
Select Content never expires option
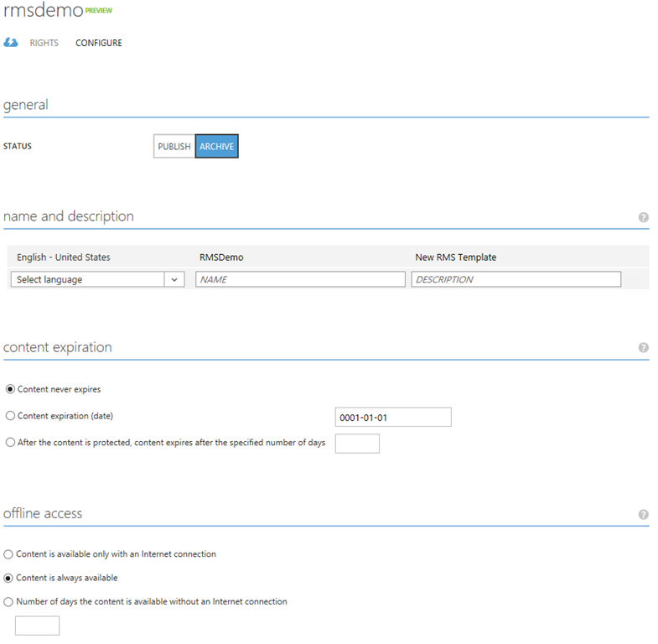(x=10, y=389)
